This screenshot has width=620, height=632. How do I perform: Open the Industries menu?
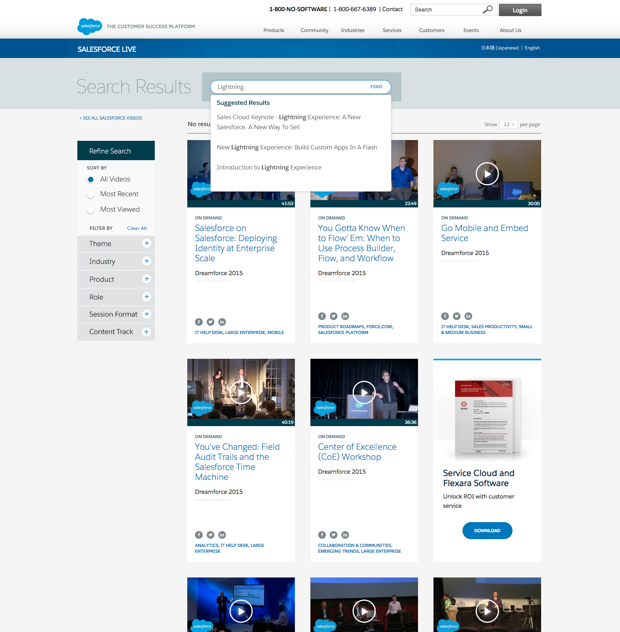tap(352, 30)
